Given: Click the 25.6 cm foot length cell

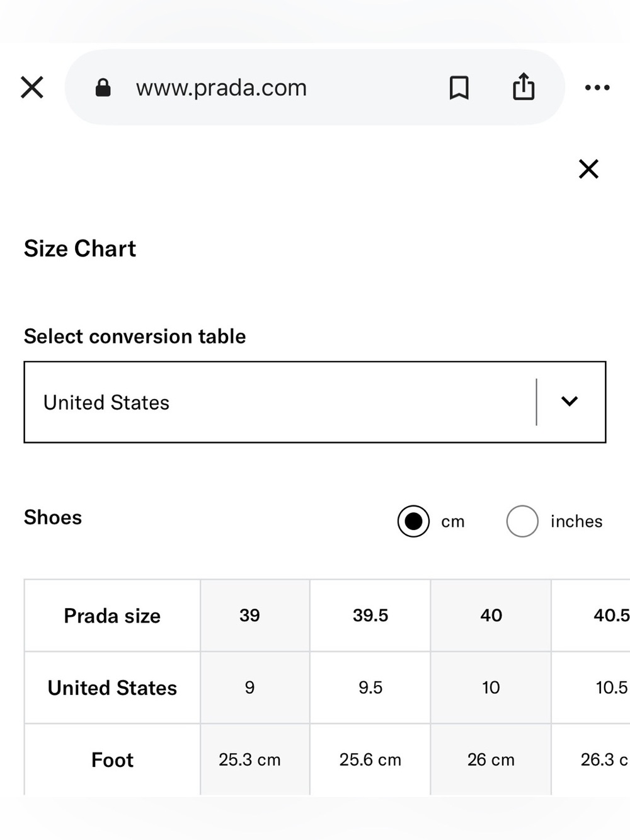Looking at the screenshot, I should [x=370, y=759].
